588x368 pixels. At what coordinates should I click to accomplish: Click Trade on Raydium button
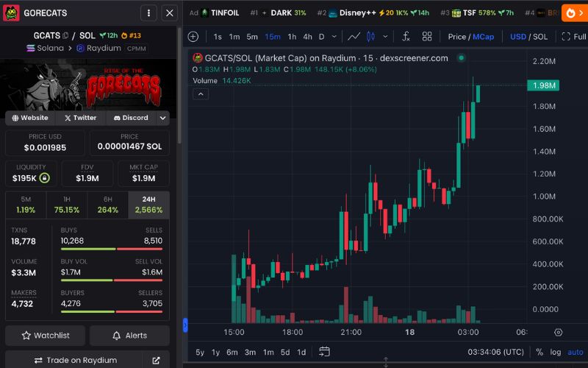75,360
